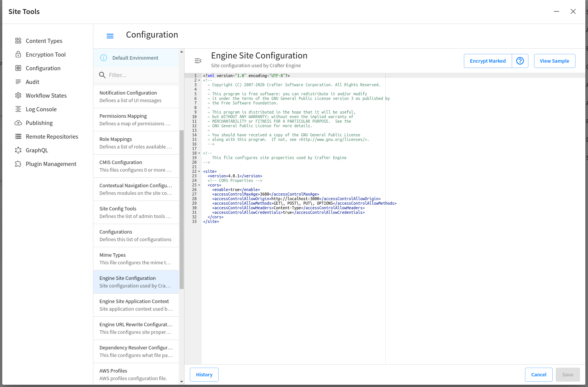Click the Plugin Management puzzle icon
Screen dimensions: 588x387
pos(18,164)
